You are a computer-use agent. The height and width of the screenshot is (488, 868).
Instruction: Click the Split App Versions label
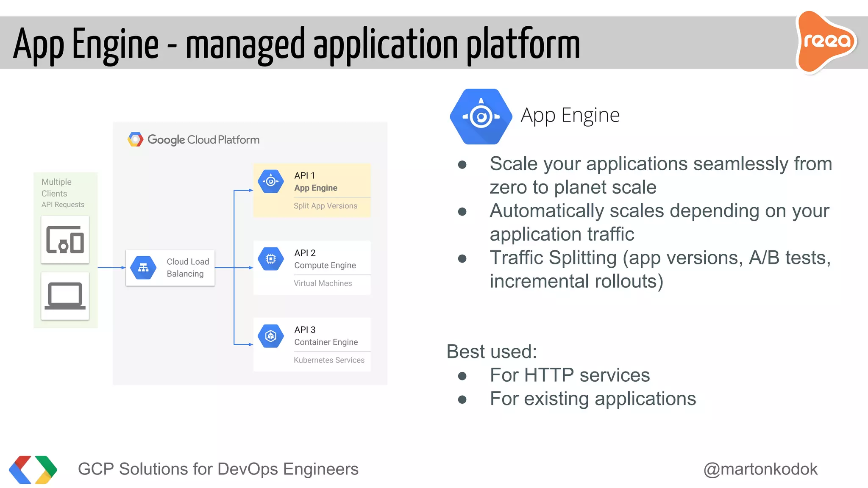click(x=325, y=206)
